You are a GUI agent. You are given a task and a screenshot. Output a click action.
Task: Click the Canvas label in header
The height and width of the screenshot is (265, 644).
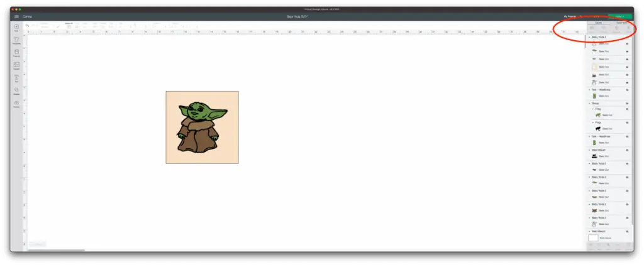(x=28, y=16)
